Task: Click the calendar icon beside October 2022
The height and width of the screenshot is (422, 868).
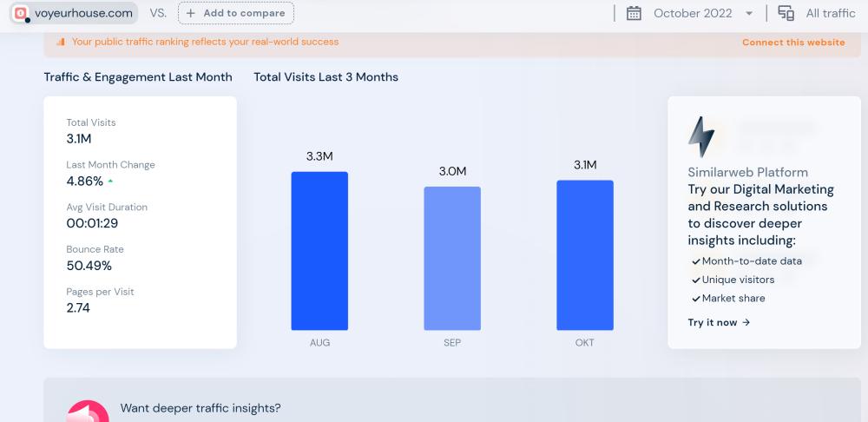Action: click(x=634, y=13)
